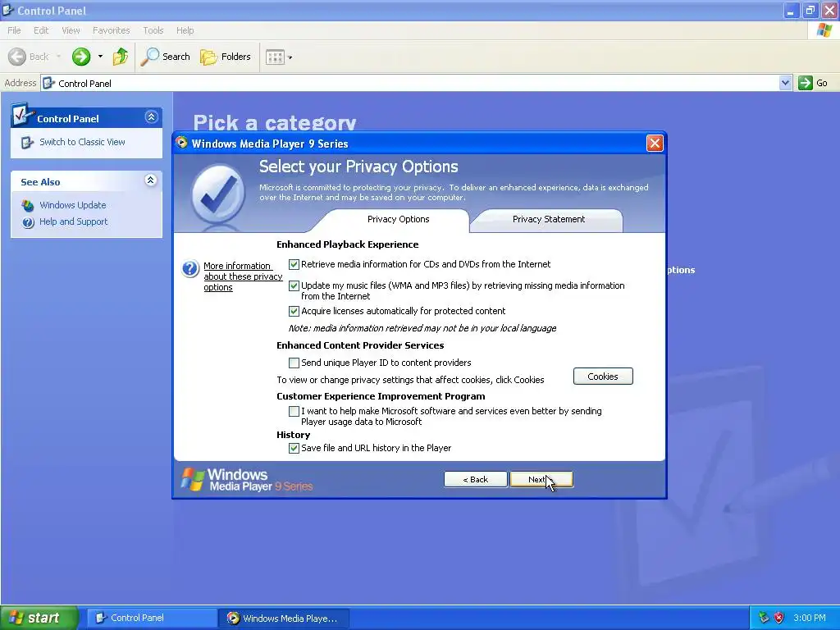Click the Next button in wizard

[541, 479]
